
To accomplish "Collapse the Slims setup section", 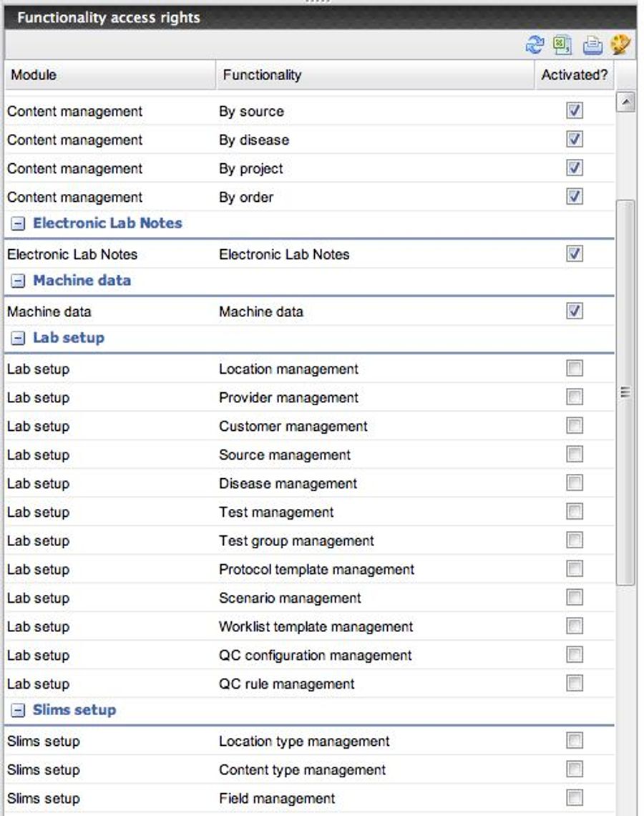I will 18,709.
